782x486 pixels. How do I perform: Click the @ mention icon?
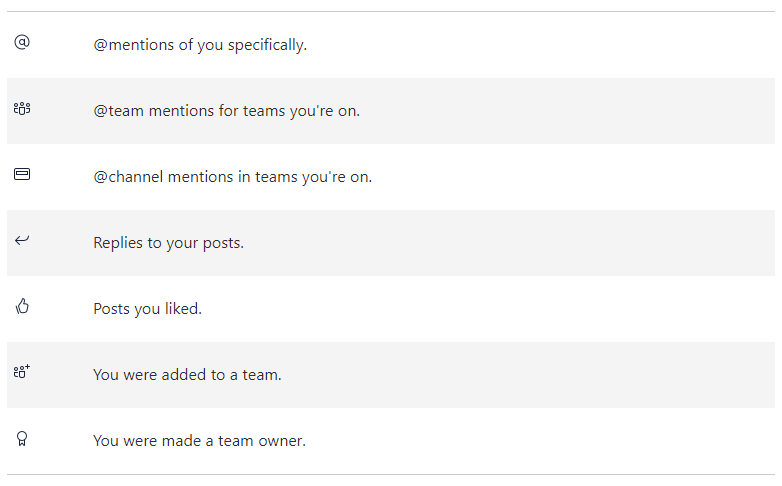click(22, 42)
